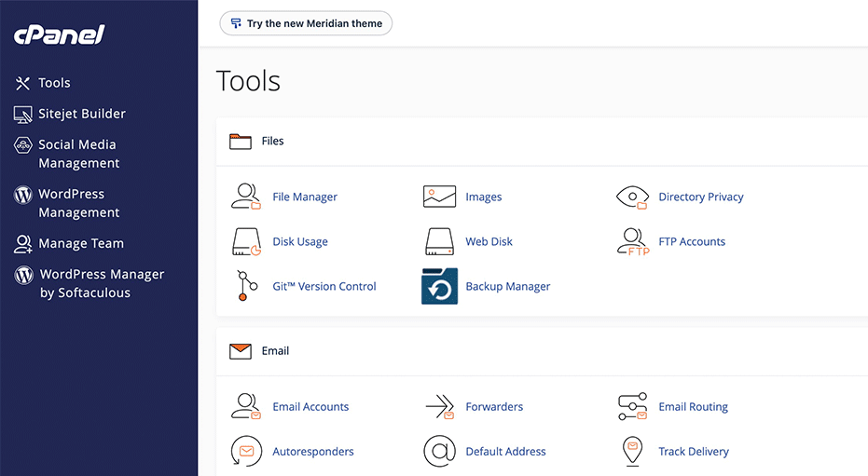This screenshot has height=476, width=868.
Task: Open Tools in the sidebar menu
Action: tap(54, 83)
